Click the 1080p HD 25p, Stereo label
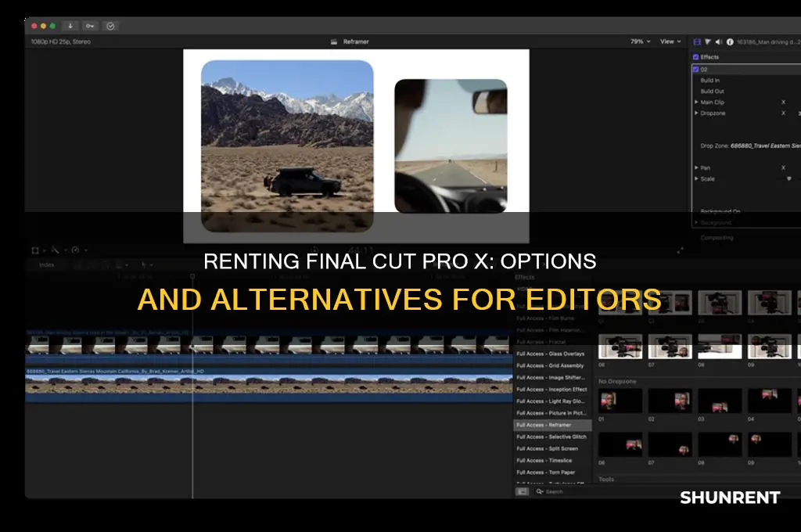Viewport: 801px width, 532px height. tap(61, 42)
